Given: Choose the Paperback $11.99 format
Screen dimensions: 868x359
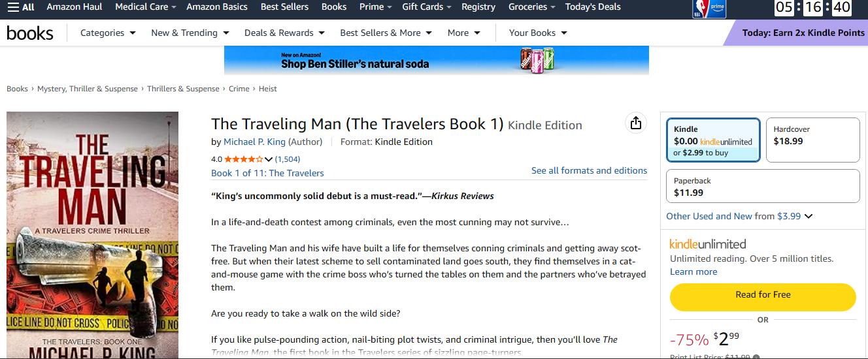Looking at the screenshot, I should tap(763, 186).
